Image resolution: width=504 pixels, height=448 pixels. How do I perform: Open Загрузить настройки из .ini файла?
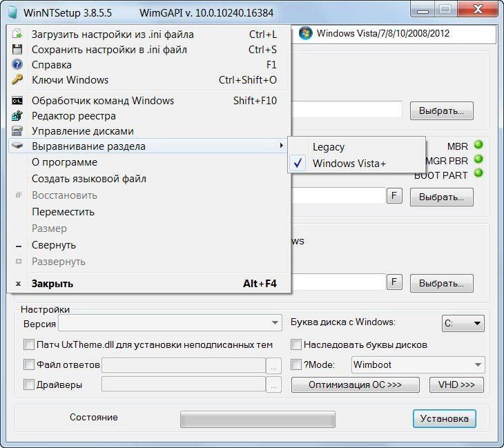[149, 34]
